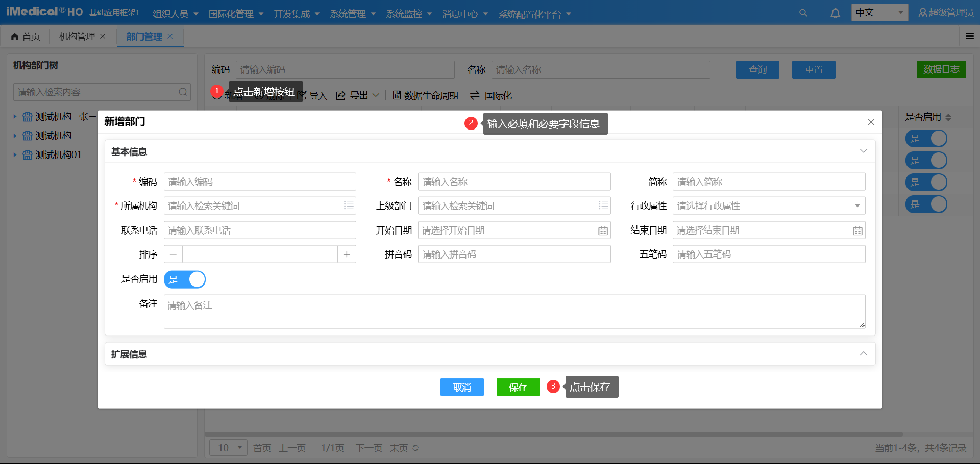Expand the 扩展信息 section chevron
The height and width of the screenshot is (464, 980).
[x=863, y=353]
